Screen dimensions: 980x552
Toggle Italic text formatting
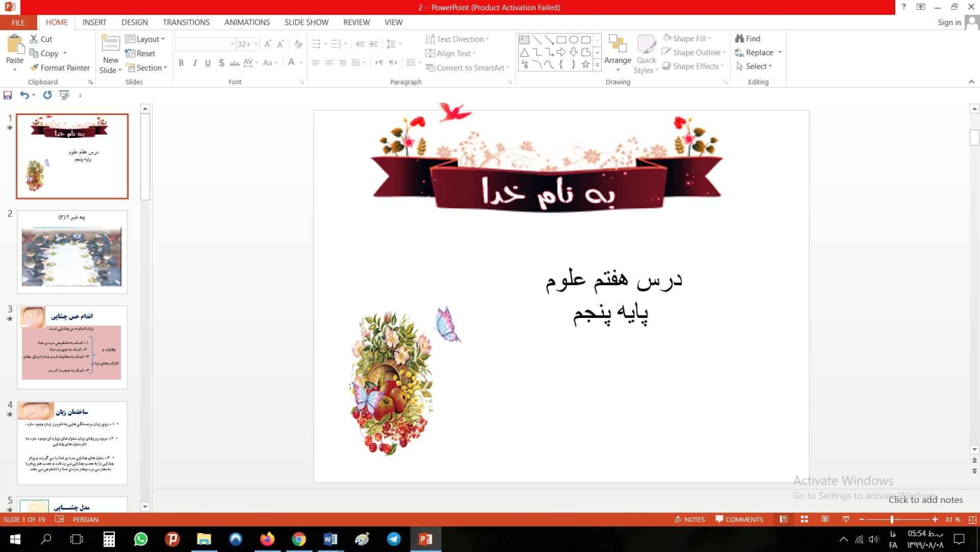(x=195, y=63)
